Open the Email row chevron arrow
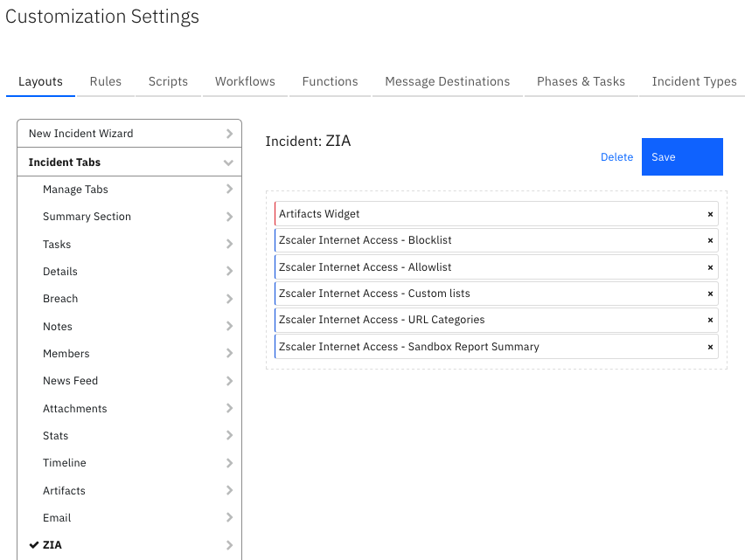Screen dimensions: 745x560 coord(229,517)
